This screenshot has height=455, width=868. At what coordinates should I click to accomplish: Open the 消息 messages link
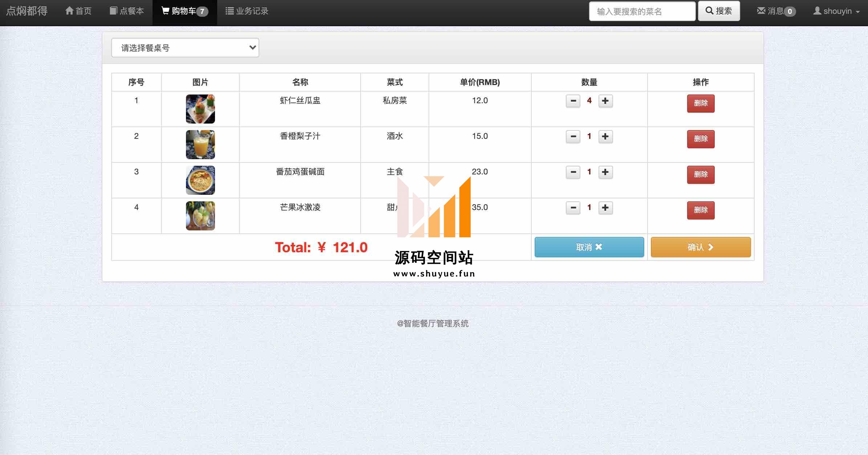[x=776, y=11]
